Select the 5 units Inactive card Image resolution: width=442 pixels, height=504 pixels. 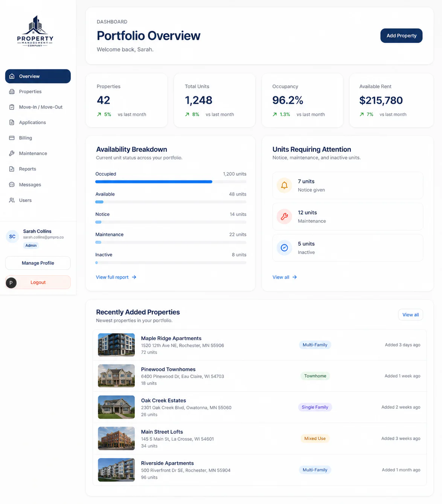(348, 248)
